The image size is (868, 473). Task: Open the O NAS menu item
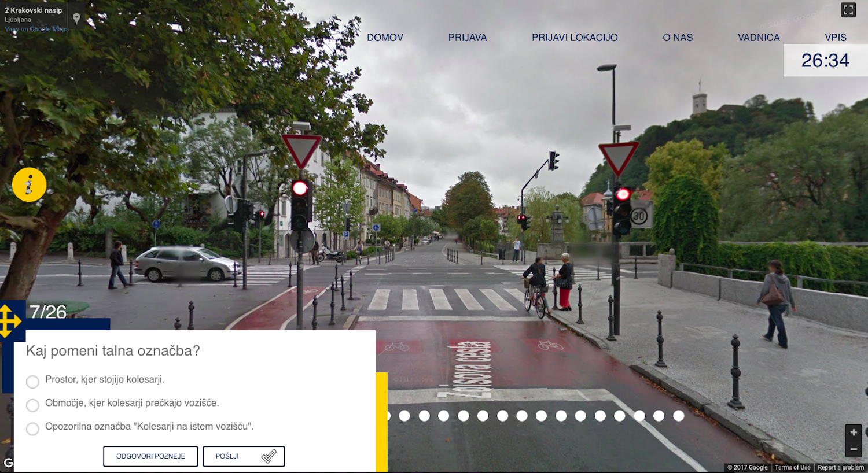pos(678,38)
